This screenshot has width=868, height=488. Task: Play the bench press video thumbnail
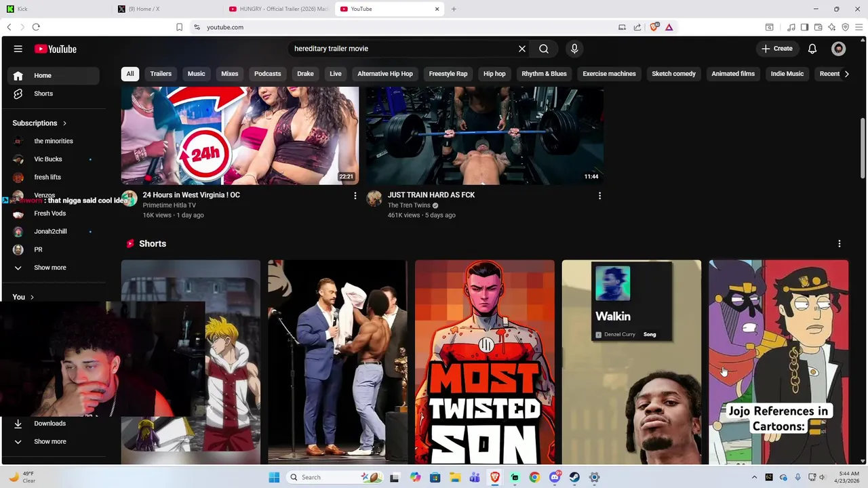[x=485, y=136]
